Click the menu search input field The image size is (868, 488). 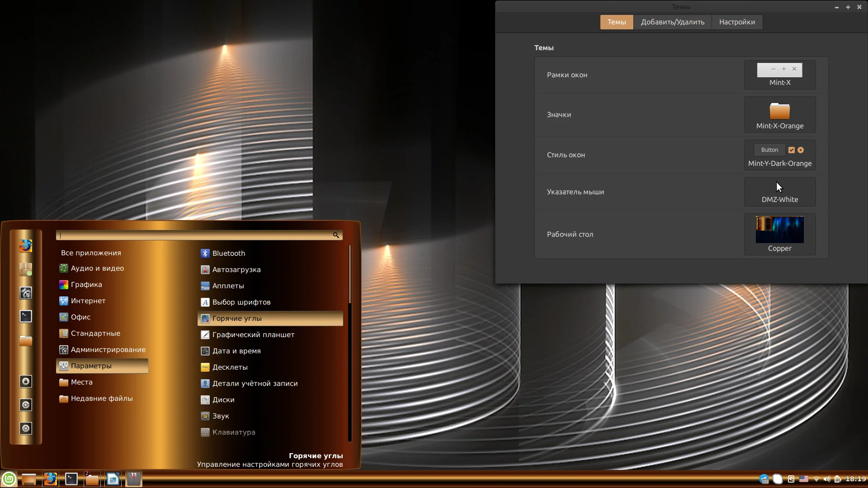(x=194, y=235)
